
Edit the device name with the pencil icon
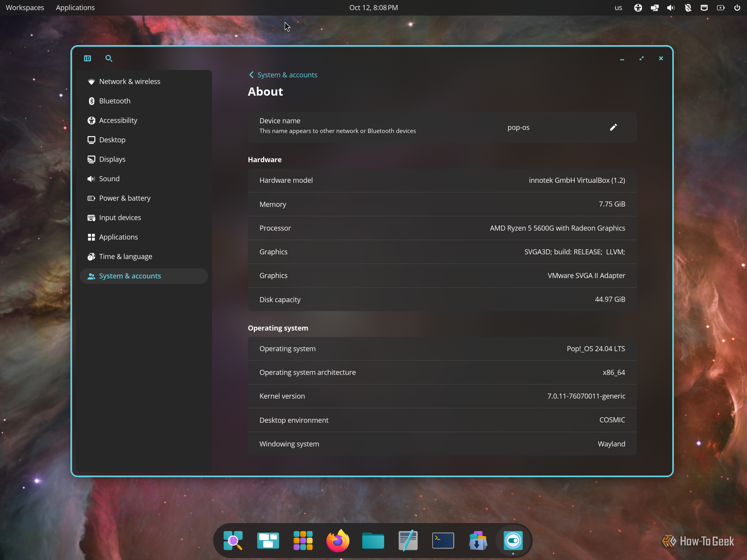pyautogui.click(x=614, y=128)
